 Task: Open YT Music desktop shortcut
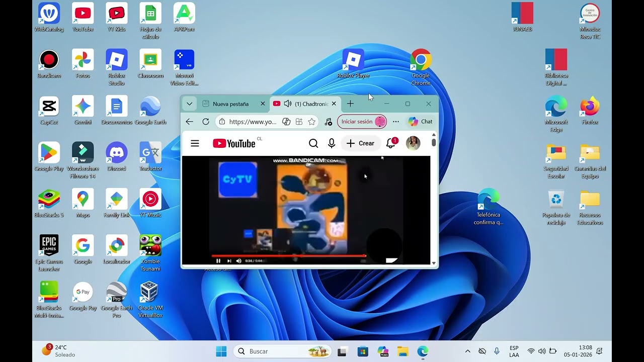tap(150, 204)
